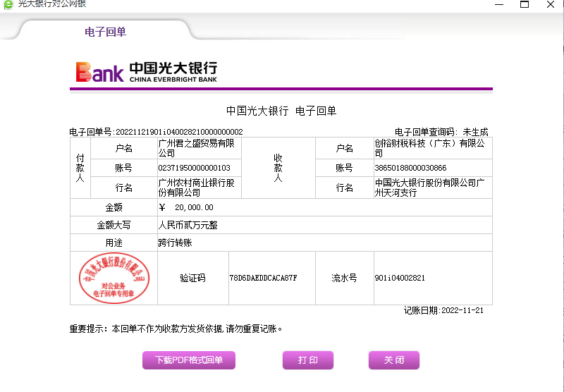Switch to the 电子回单 tab

[105, 32]
